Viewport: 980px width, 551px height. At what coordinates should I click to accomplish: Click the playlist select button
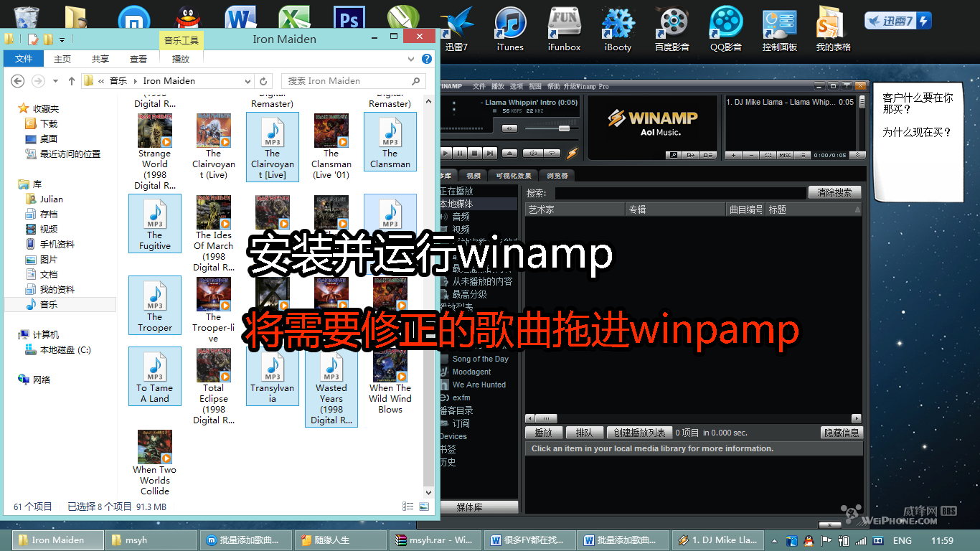(768, 155)
